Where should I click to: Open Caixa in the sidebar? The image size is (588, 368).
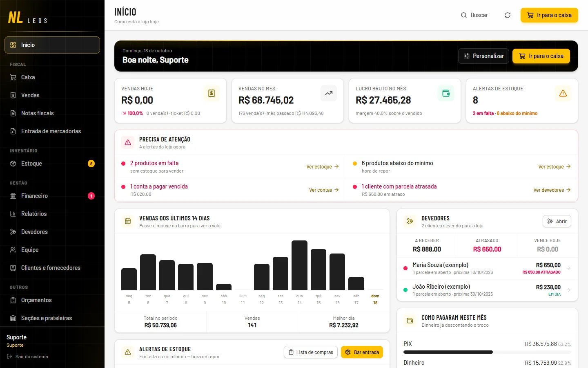click(x=52, y=77)
